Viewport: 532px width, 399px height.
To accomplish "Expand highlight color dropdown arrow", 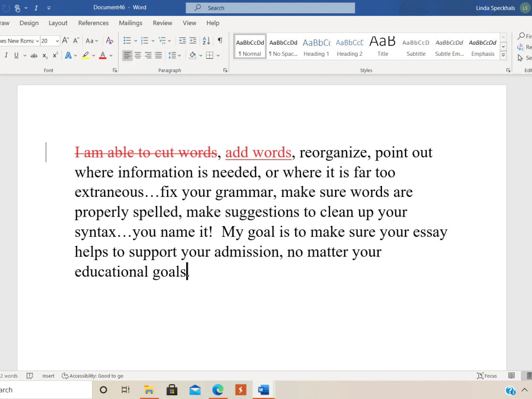I will pyautogui.click(x=94, y=55).
